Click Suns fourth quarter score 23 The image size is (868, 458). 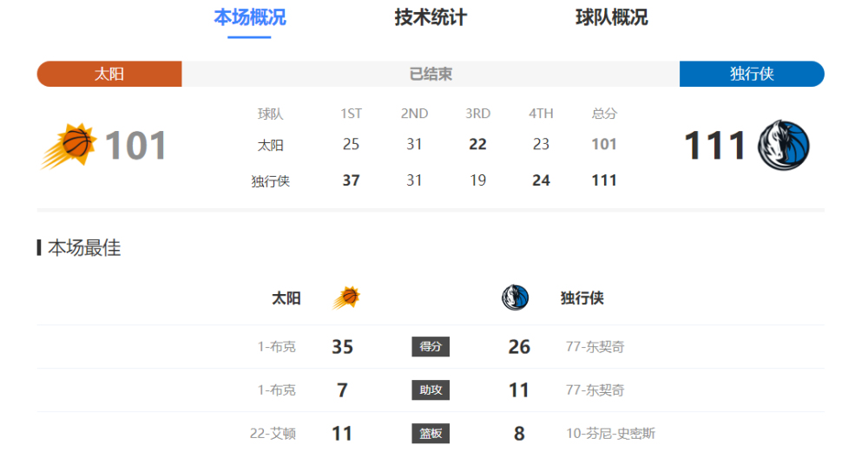(x=541, y=144)
